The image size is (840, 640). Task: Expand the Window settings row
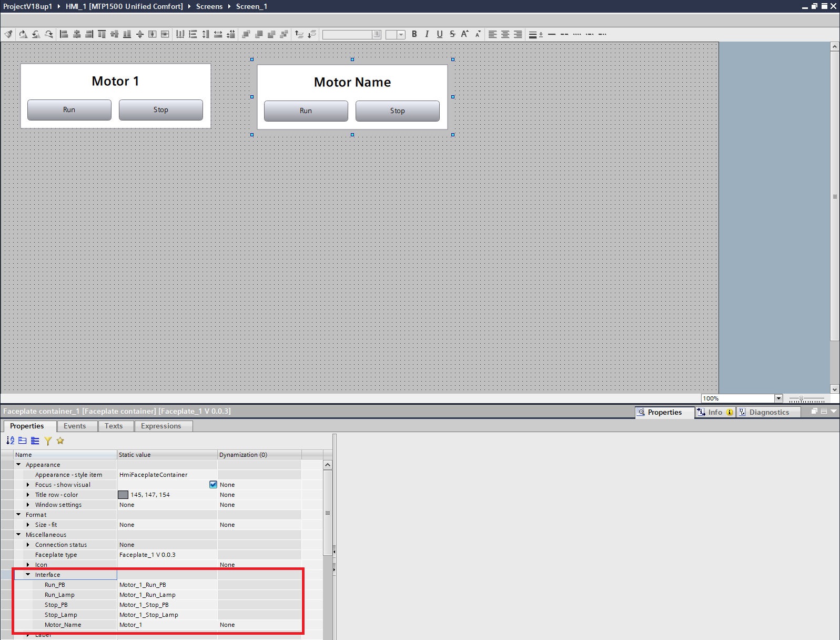tap(28, 505)
